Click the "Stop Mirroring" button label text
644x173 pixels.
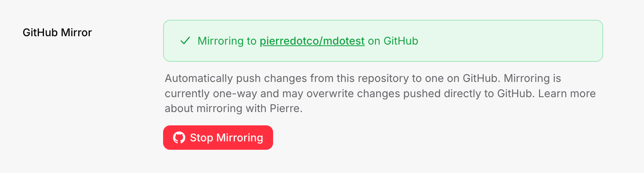pyautogui.click(x=227, y=138)
